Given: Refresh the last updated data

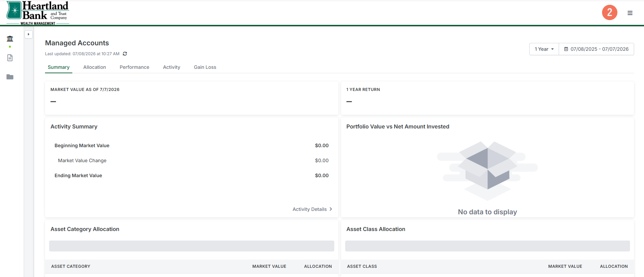Looking at the screenshot, I should [125, 54].
